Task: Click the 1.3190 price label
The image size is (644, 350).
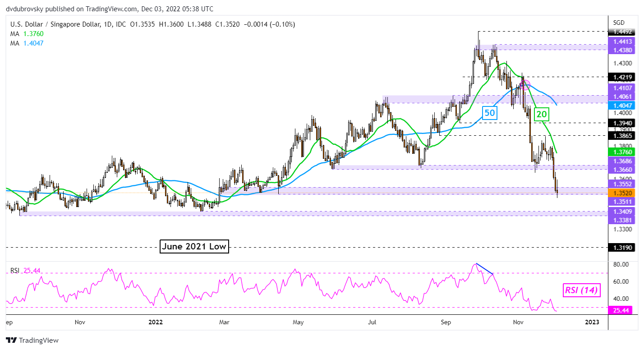Action: 622,247
